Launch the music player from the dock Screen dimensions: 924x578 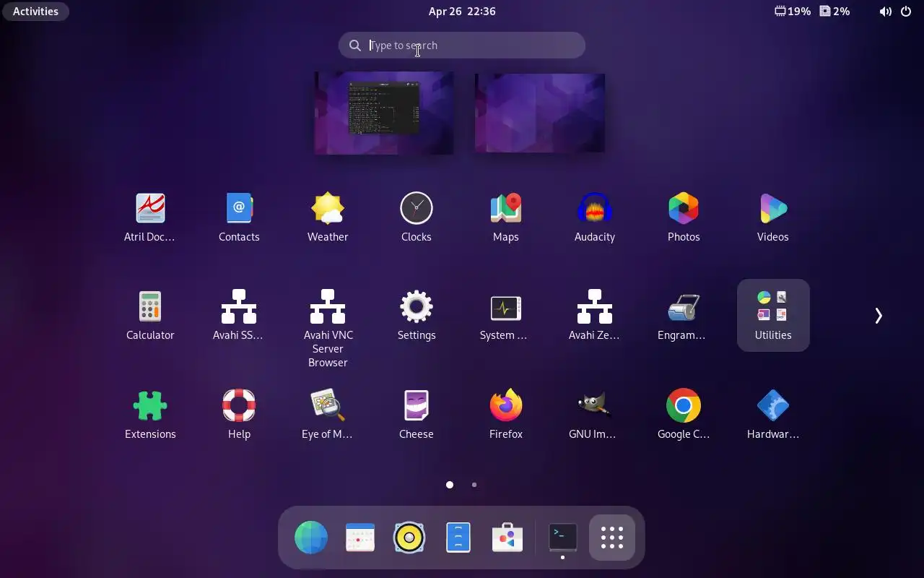point(409,538)
